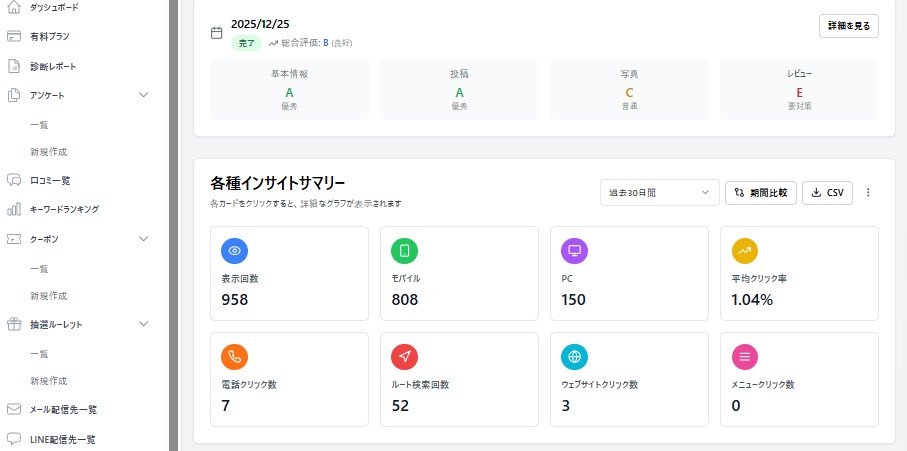Collapse the 抽選ルーレット section chevron
The height and width of the screenshot is (451, 907).
tap(144, 324)
